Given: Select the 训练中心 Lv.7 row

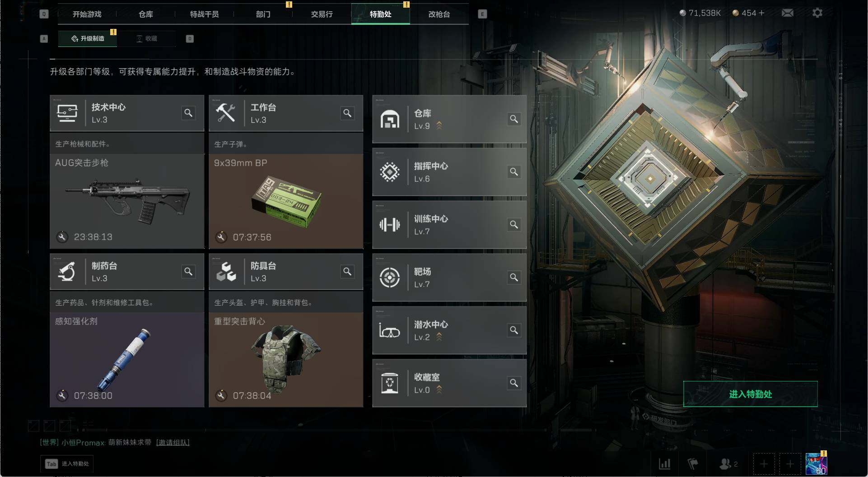Looking at the screenshot, I should click(x=449, y=225).
